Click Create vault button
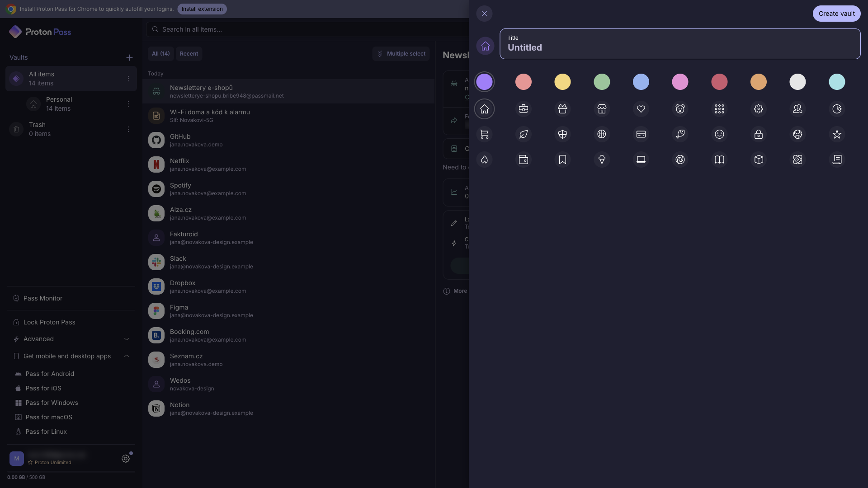Screen dimensions: 868x488 pos(836,14)
